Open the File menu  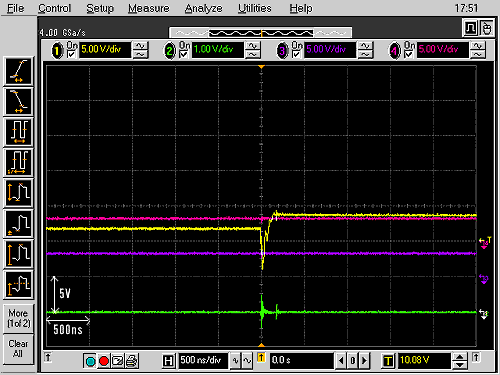[16, 8]
